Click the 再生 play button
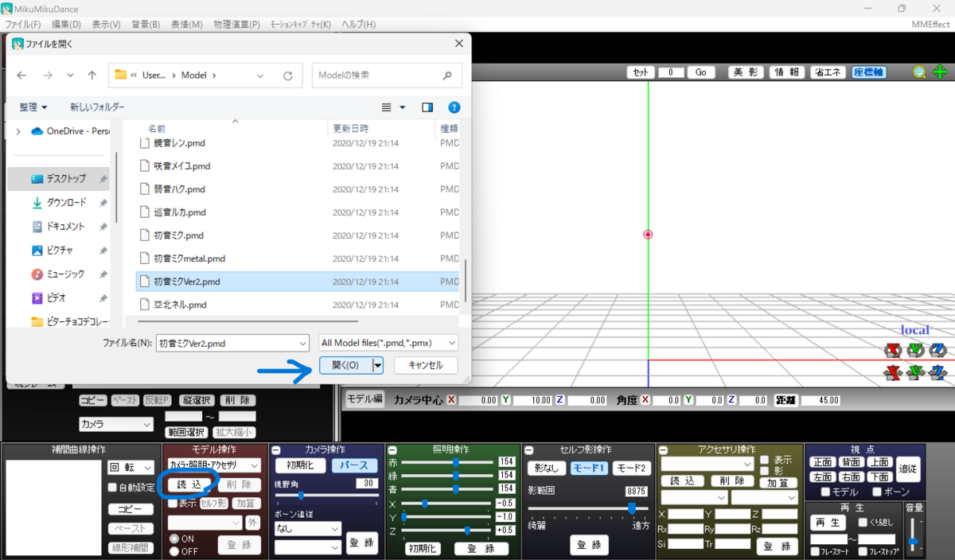 828,523
